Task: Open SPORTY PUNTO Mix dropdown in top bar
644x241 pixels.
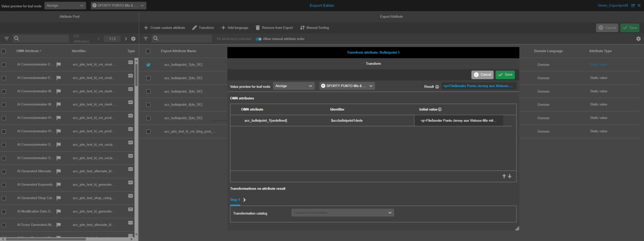Action: point(118,5)
